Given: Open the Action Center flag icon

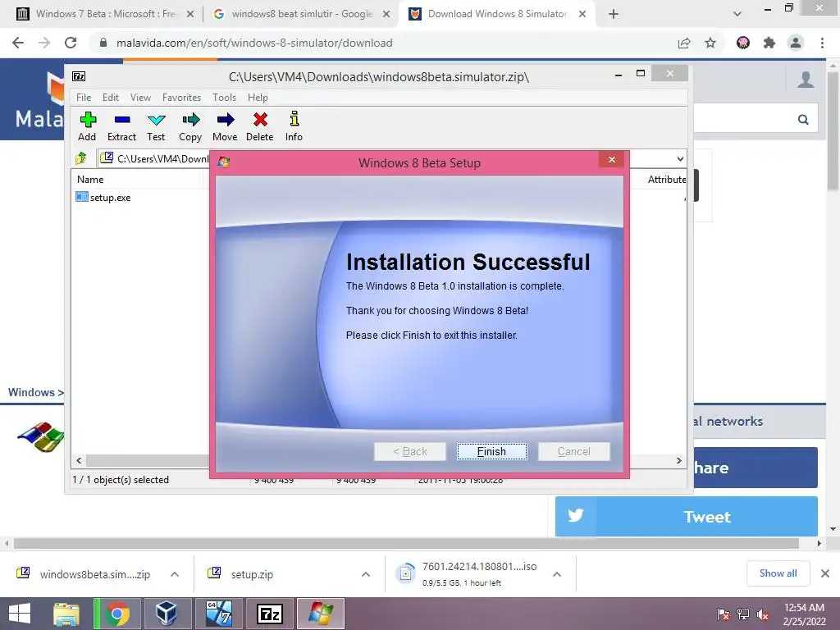Looking at the screenshot, I should [724, 614].
